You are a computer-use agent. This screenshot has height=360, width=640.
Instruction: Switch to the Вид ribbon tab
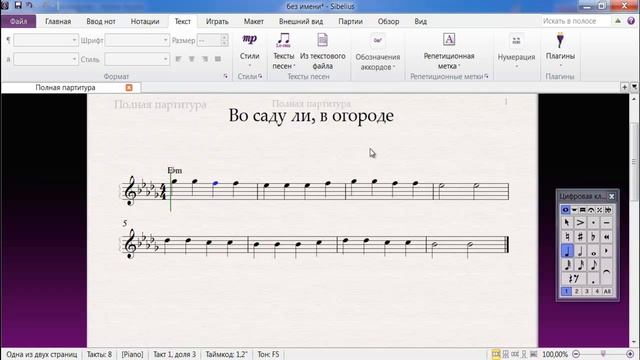coord(420,21)
